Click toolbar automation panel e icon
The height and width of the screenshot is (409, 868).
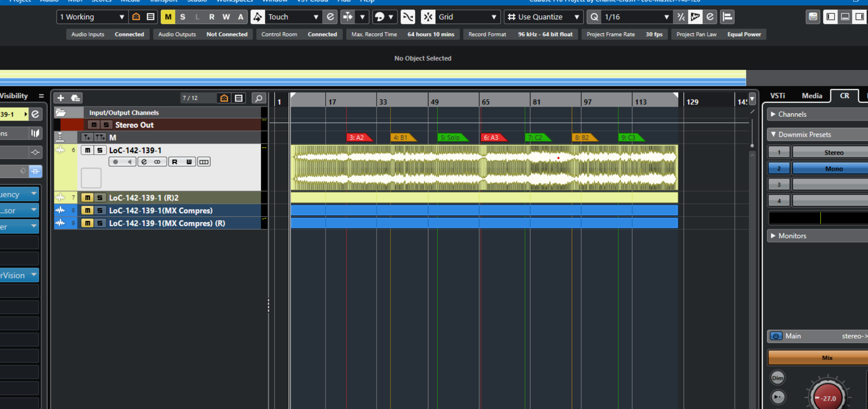(330, 17)
